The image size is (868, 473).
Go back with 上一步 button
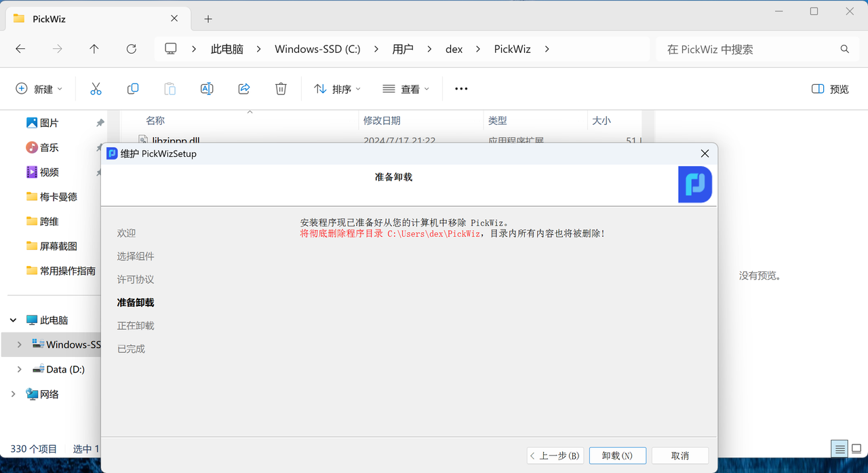[554, 455]
